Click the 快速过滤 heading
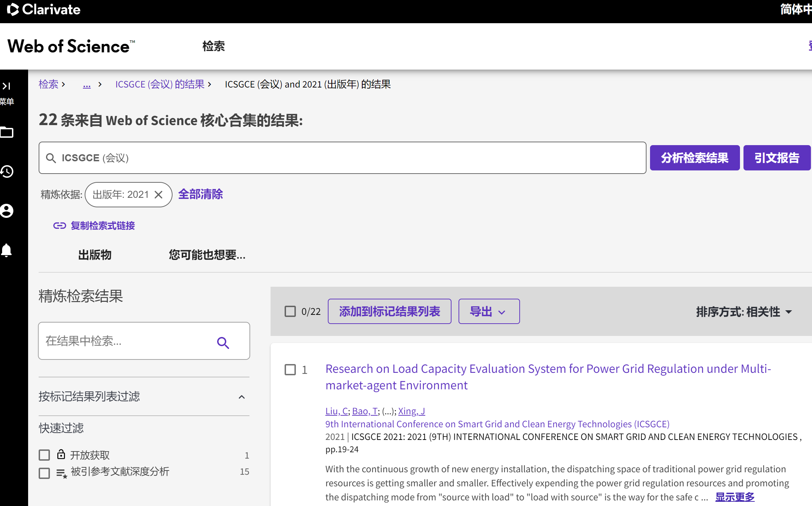The height and width of the screenshot is (506, 812). 61,428
